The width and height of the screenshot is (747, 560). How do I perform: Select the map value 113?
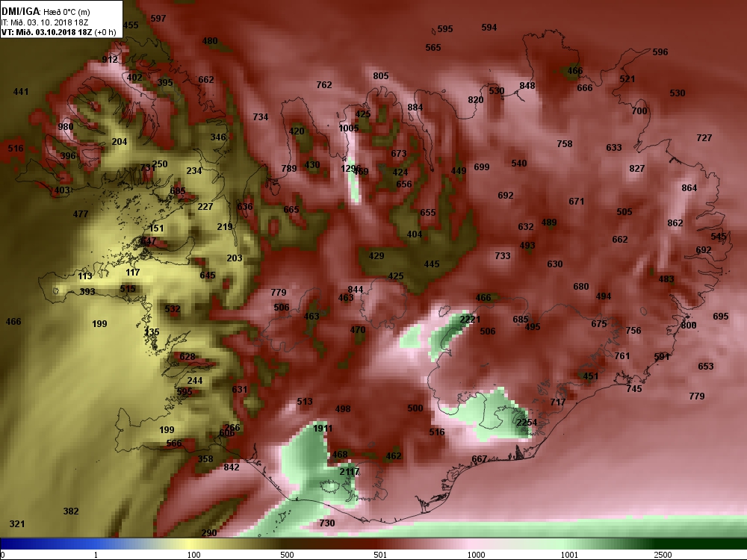click(x=85, y=276)
